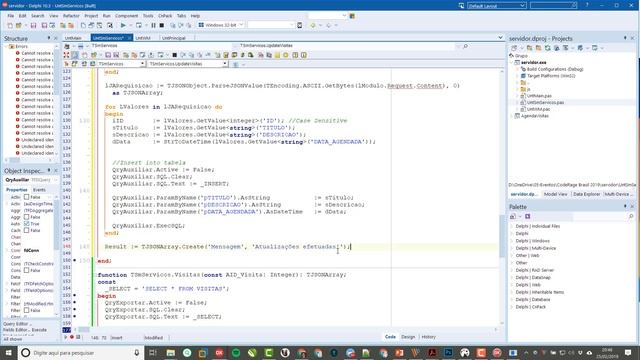Viewport: 640px width, 360px height.
Task: Click the taskbar search box
Action: coord(81,353)
